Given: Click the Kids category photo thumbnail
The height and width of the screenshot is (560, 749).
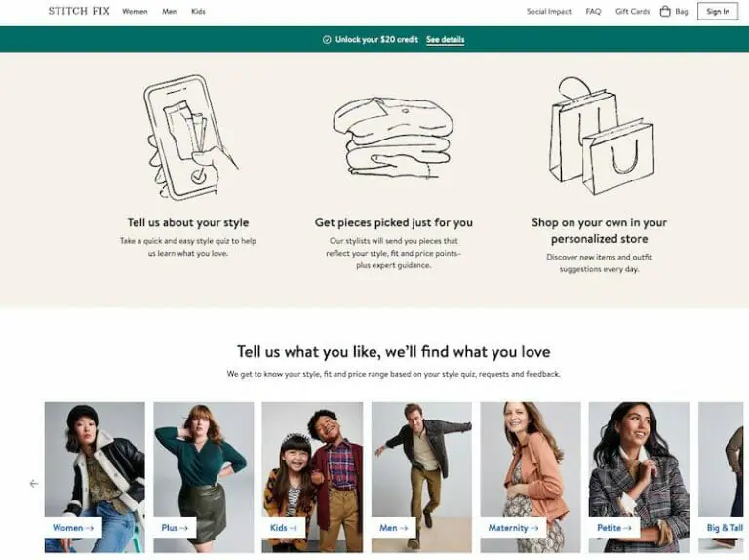Looking at the screenshot, I should click(312, 477).
